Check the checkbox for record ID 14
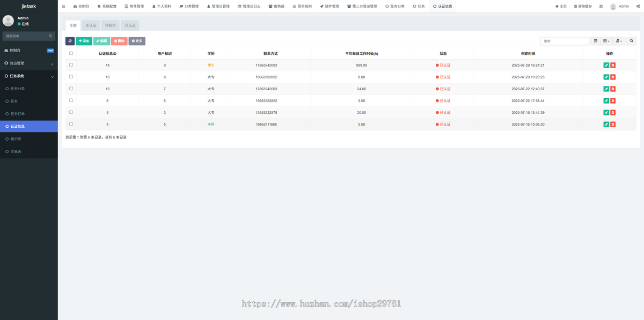 tap(71, 65)
